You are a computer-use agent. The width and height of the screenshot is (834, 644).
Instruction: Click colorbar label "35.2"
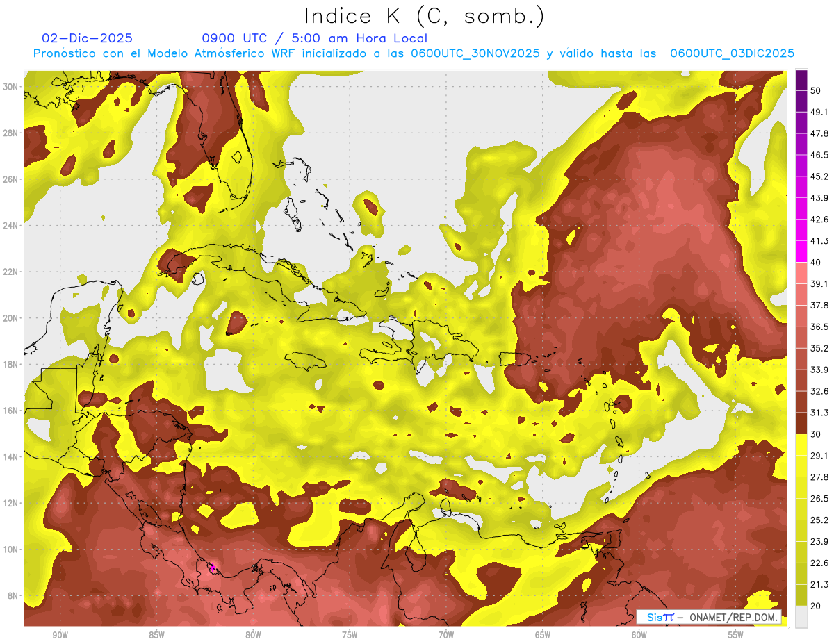(819, 348)
